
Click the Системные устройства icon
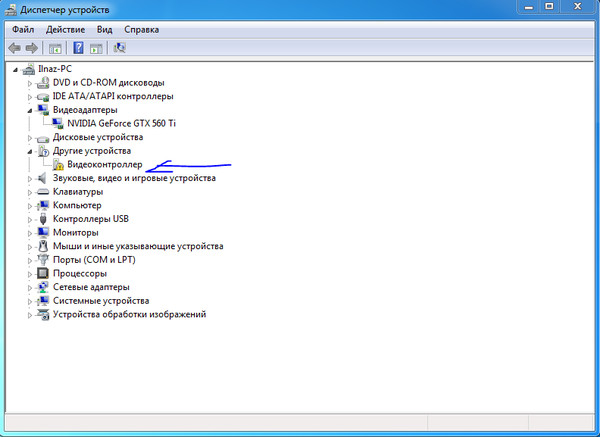[x=43, y=301]
